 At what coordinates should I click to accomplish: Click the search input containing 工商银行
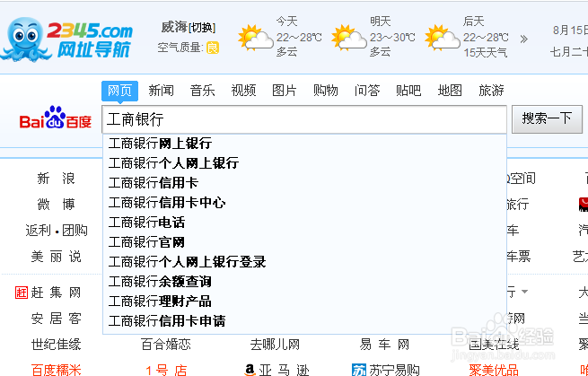pos(304,119)
